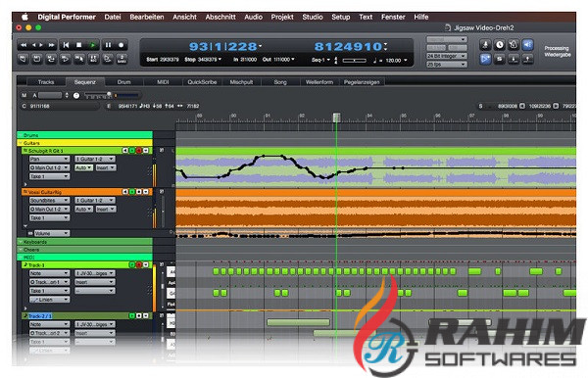Screen dimensions: 588x378
Task: Click the BARS icon in lower transport row
Action: (122, 59)
